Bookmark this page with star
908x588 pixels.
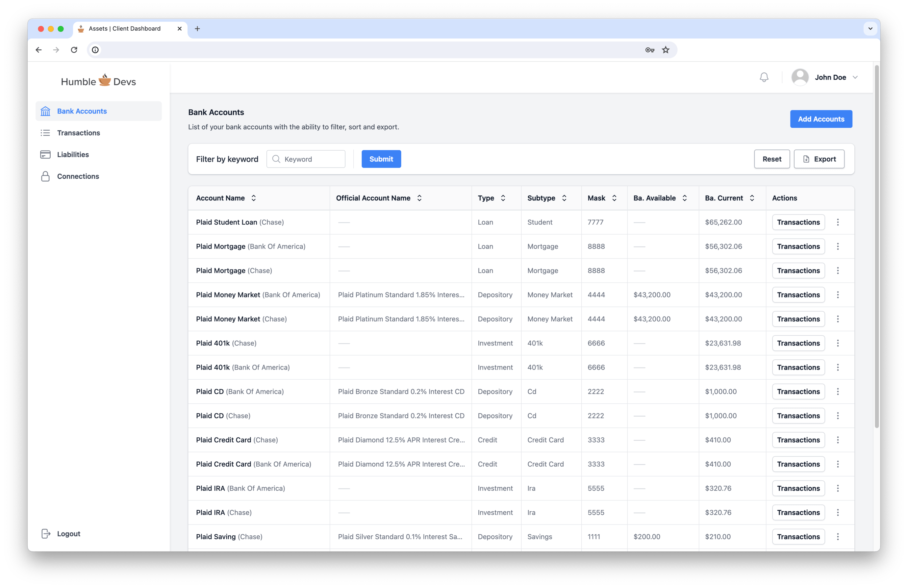(x=666, y=50)
